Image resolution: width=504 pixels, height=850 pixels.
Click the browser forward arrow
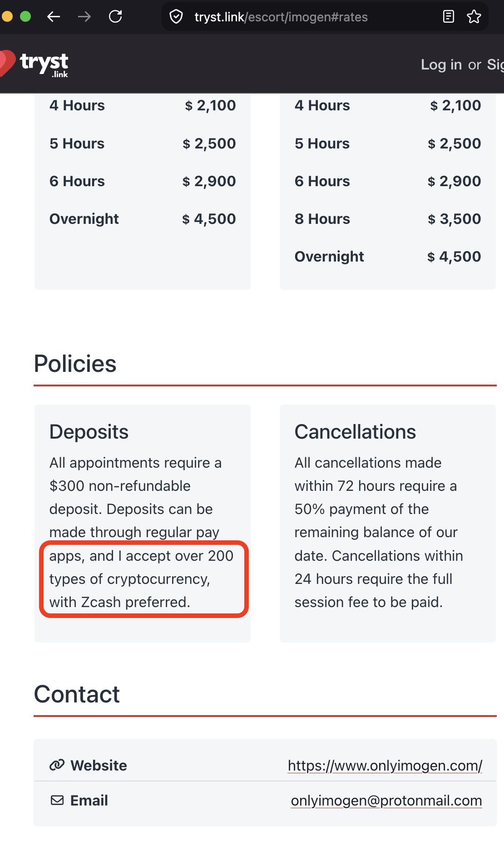tap(84, 17)
